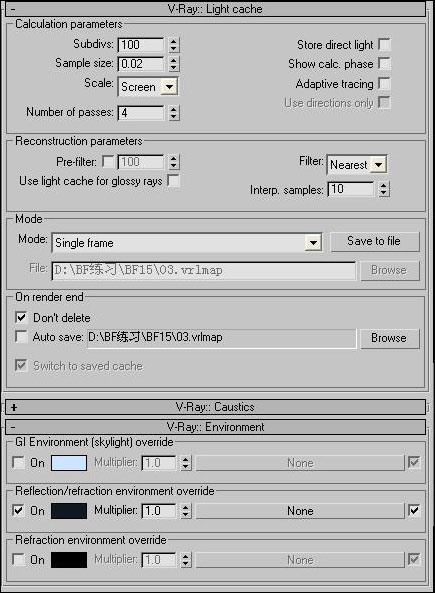
Task: Click the Sample size spinner arrows
Action: click(x=173, y=64)
